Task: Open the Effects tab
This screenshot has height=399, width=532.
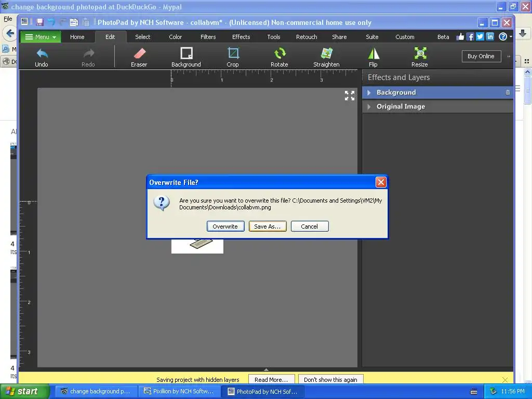Action: click(x=241, y=37)
